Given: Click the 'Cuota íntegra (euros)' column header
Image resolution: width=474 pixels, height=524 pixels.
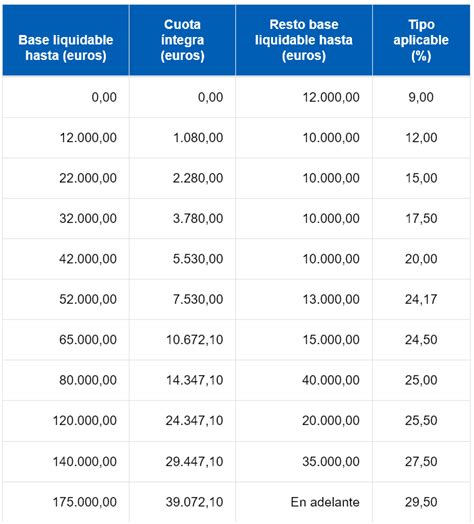Looking at the screenshot, I should click(182, 40).
